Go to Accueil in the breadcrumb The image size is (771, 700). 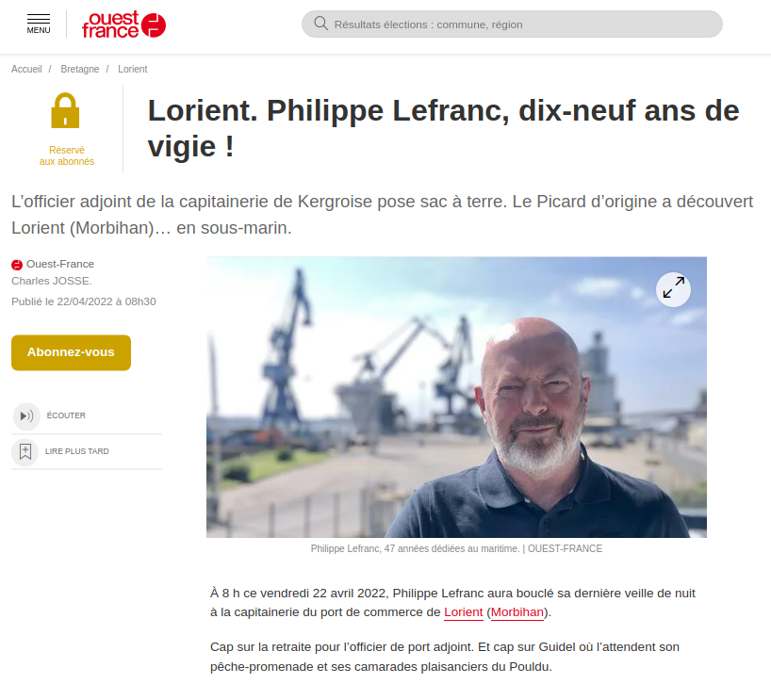pyautogui.click(x=26, y=69)
